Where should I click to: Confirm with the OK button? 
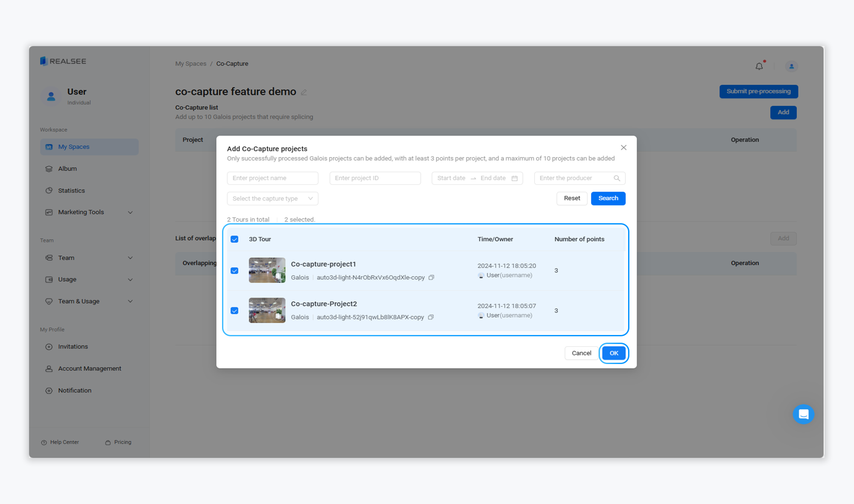(x=614, y=353)
